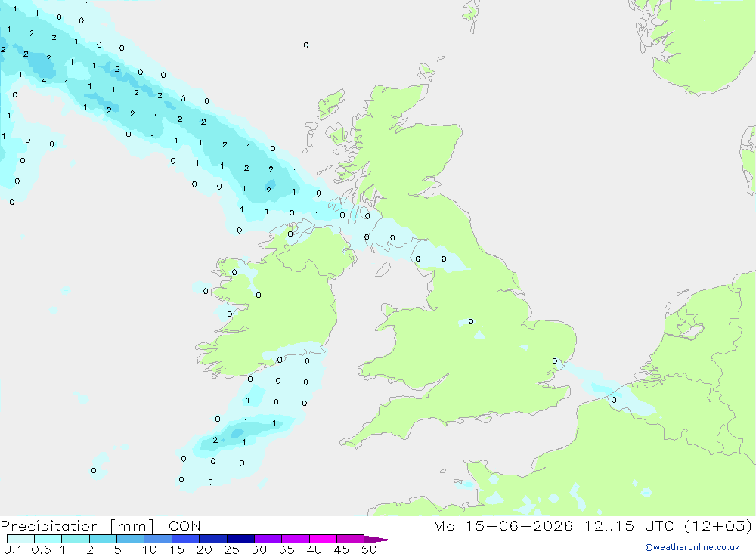Click the 35–40 mm violet legend swatch
This screenshot has height=554, width=756.
pos(295,539)
